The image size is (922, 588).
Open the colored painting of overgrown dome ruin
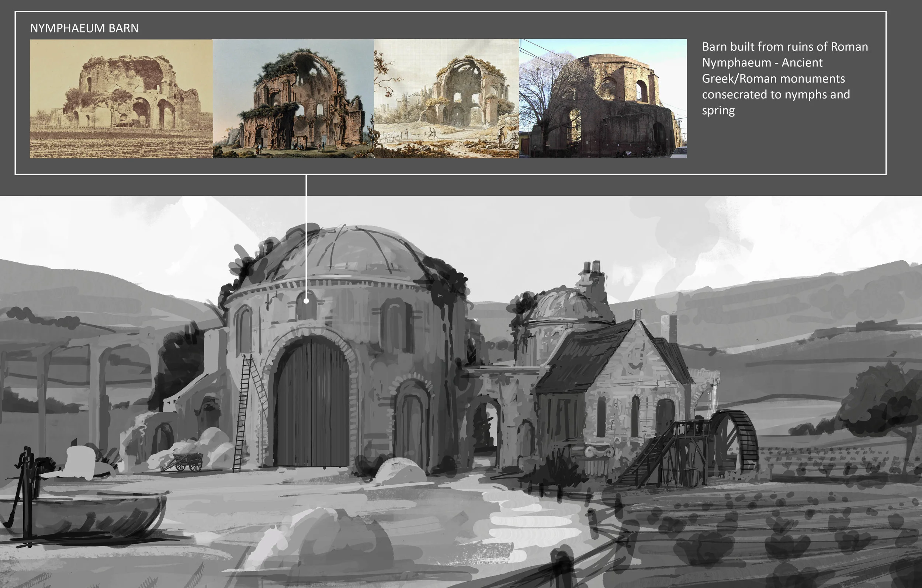tap(293, 98)
